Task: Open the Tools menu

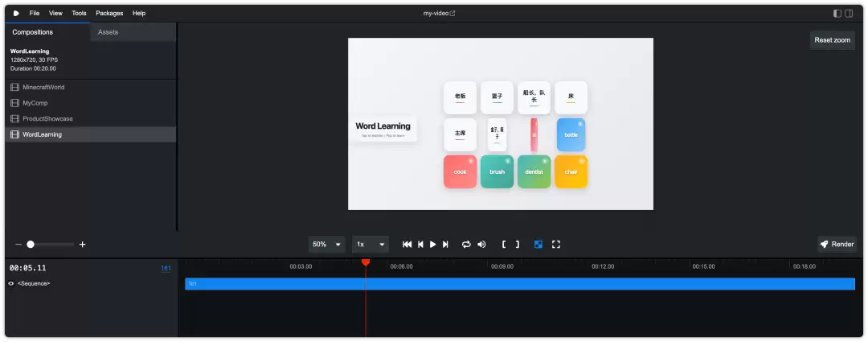Action: tap(79, 14)
